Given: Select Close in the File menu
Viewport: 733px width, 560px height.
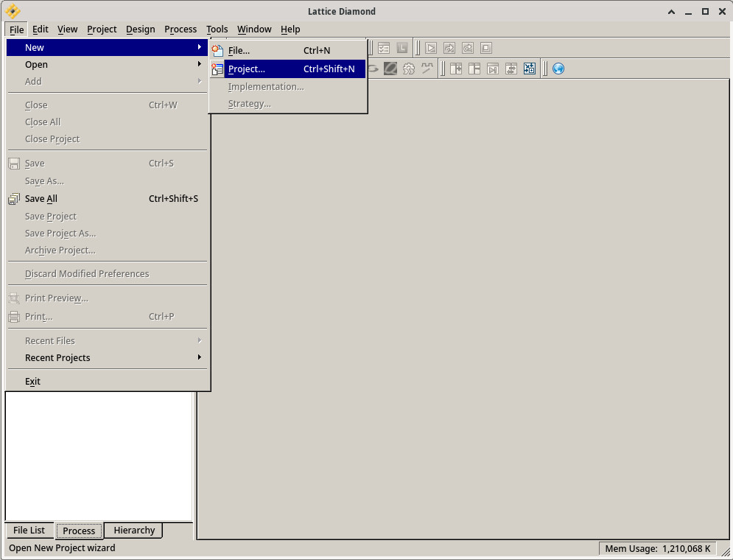Looking at the screenshot, I should click(x=107, y=105).
